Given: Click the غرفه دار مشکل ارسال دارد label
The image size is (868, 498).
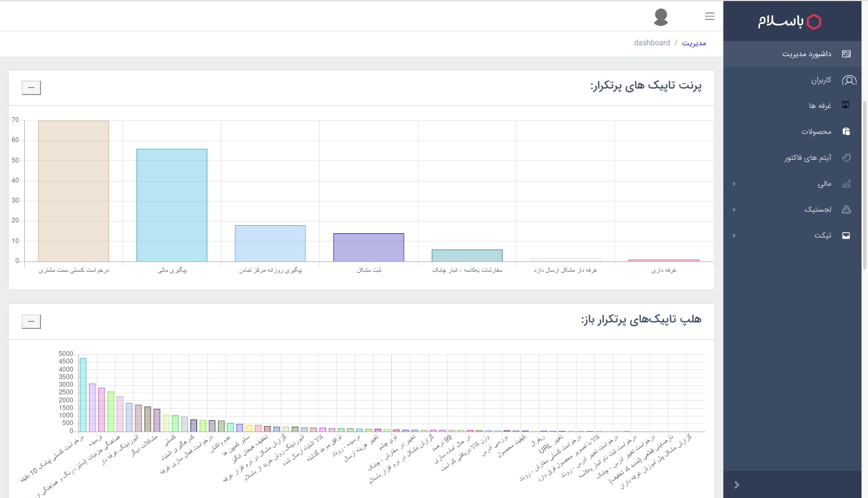Looking at the screenshot, I should (565, 270).
